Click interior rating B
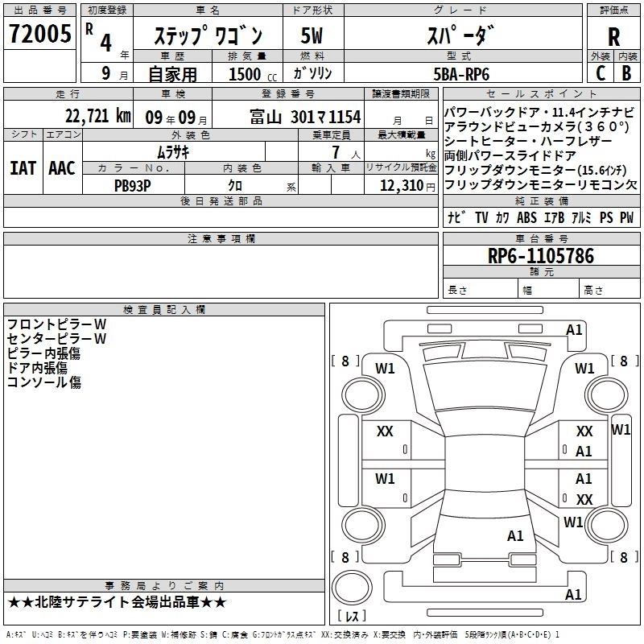644x644 pixels. point(626,73)
